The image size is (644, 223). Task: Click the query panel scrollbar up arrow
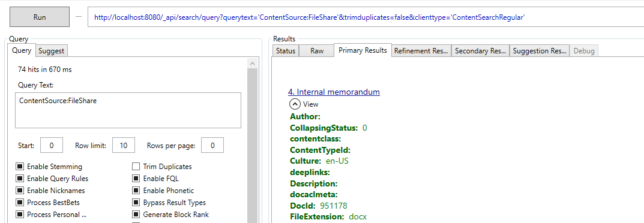(x=253, y=63)
